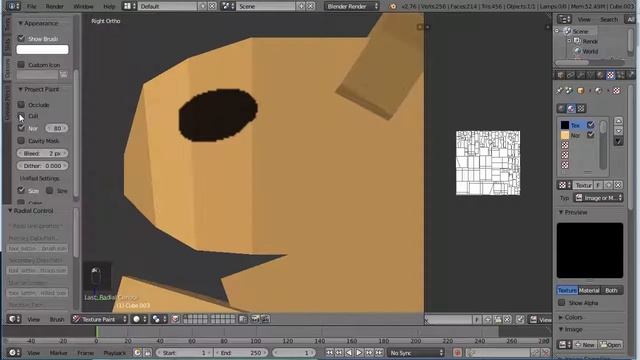Screen dimensions: 640x360
Task: Select the material textures type icon
Action: coord(571,108)
